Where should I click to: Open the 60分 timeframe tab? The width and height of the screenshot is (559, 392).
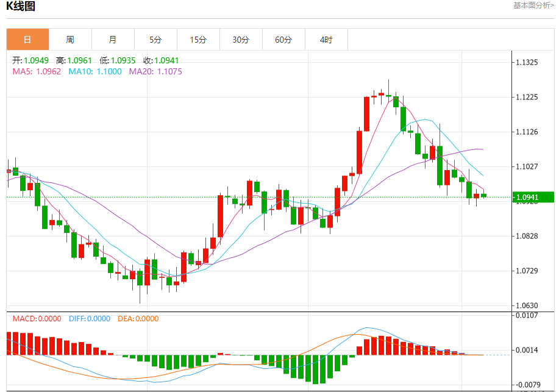pos(284,40)
